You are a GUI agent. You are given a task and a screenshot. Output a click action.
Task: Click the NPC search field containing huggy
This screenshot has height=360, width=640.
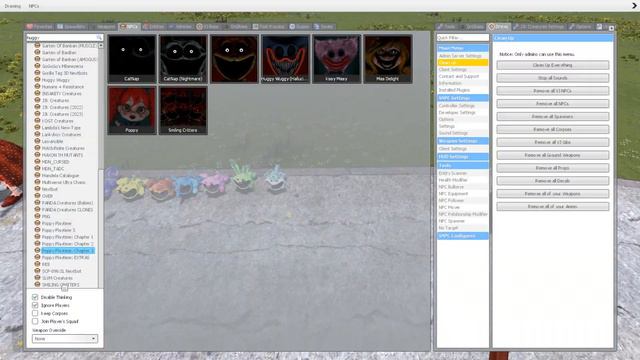click(64, 38)
